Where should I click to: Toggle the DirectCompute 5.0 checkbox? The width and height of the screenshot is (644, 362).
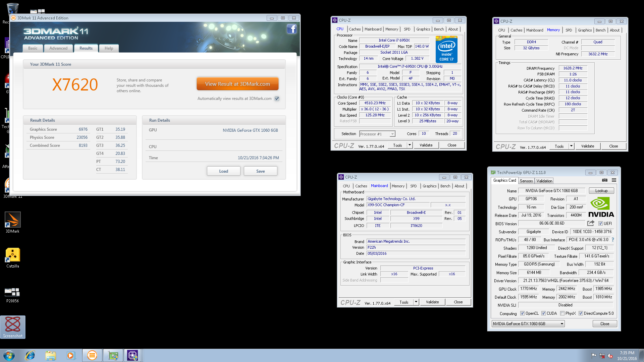(x=581, y=313)
